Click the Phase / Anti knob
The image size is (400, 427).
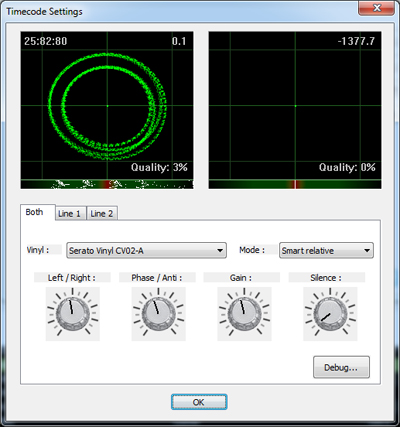158,314
